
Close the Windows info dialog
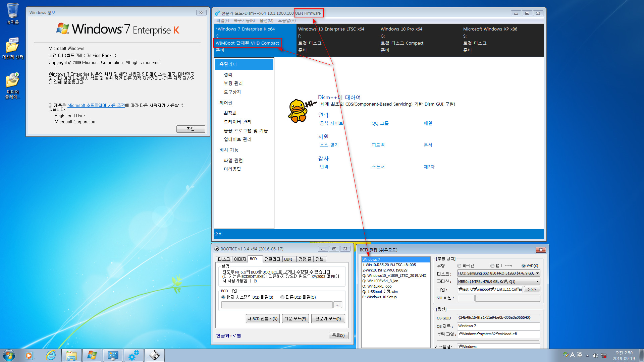tap(201, 12)
